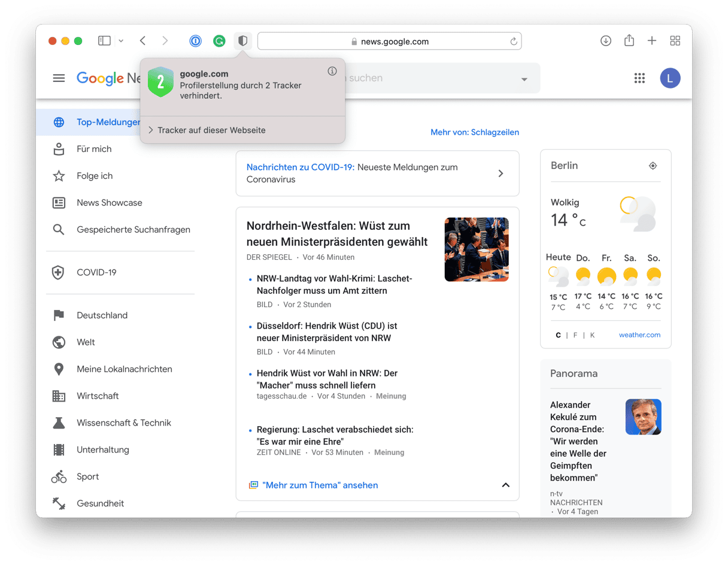Open the Grammarly extension icon

pos(219,41)
